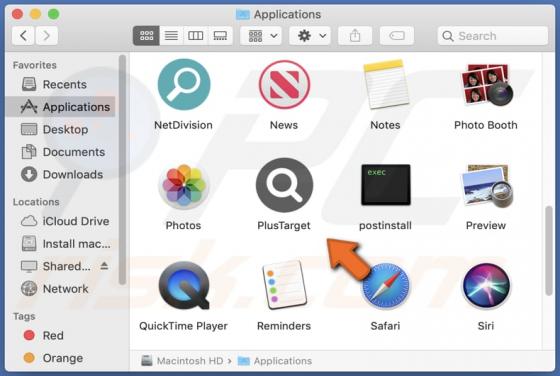Select Applications in the sidebar

coord(61,107)
